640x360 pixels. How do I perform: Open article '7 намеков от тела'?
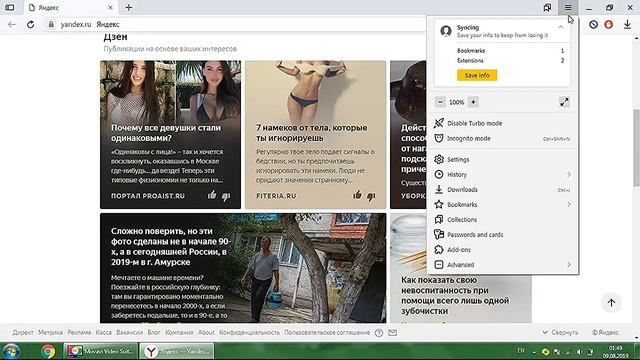[x=315, y=134]
